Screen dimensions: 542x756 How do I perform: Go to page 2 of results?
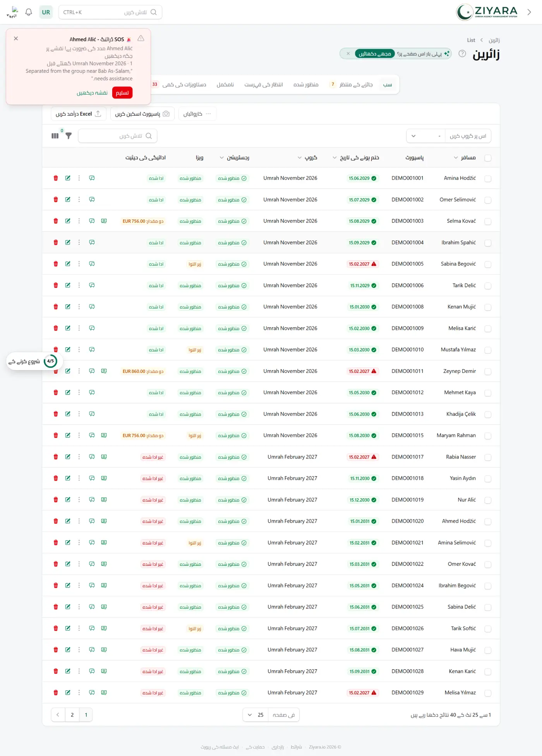click(x=72, y=715)
